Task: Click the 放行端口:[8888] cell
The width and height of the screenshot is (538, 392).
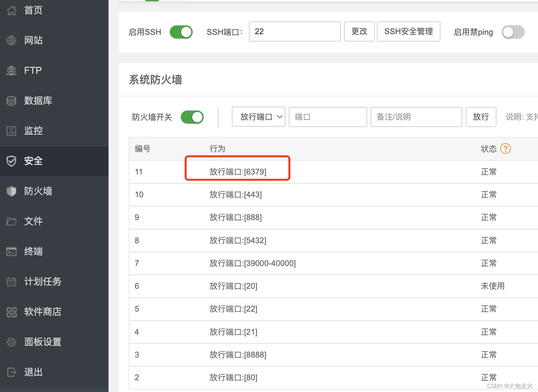Action: (238, 355)
